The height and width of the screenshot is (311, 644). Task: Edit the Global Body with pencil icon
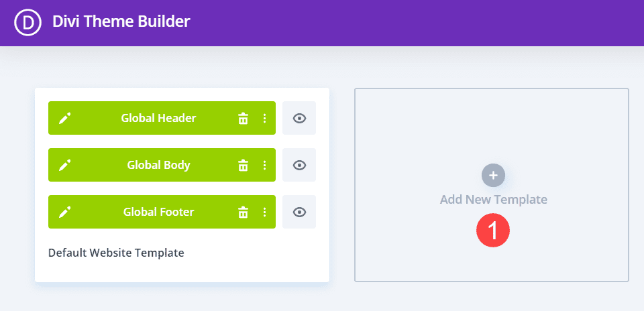tap(64, 166)
